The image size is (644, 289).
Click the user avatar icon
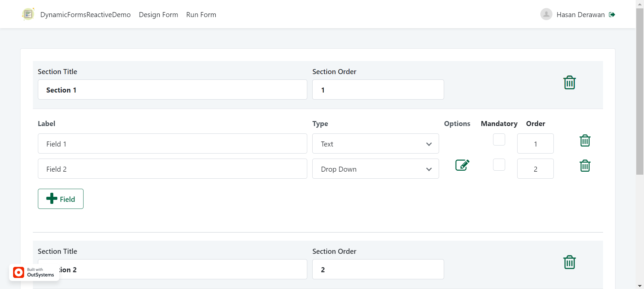(546, 14)
